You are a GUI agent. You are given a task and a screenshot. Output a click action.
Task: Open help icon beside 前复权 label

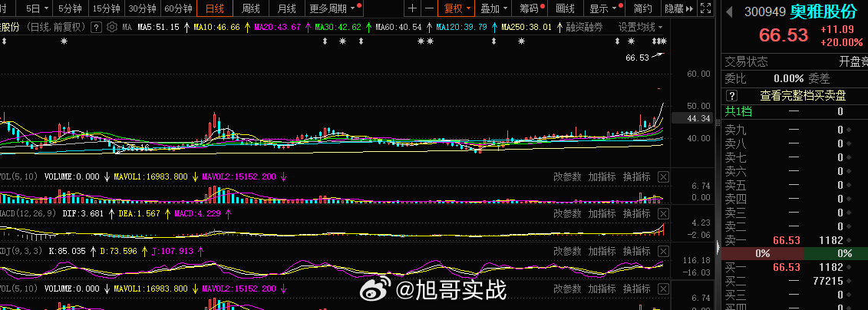(96, 27)
